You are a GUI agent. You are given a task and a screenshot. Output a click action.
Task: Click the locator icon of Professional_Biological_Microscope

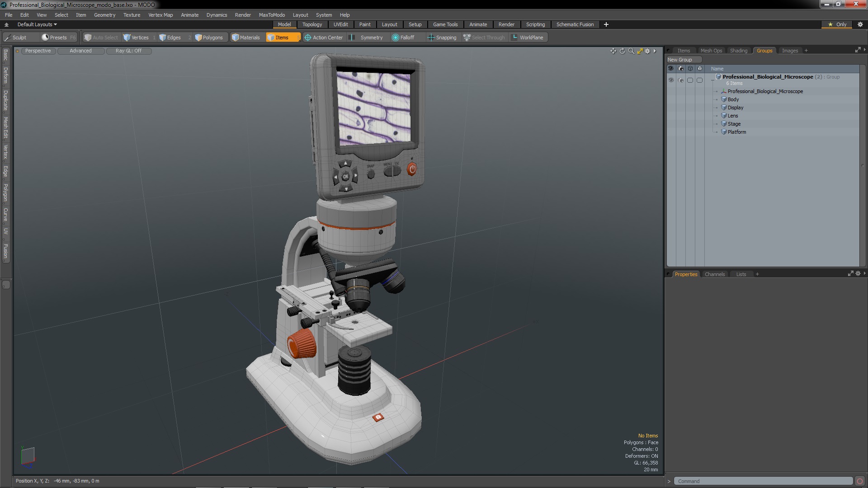point(724,91)
